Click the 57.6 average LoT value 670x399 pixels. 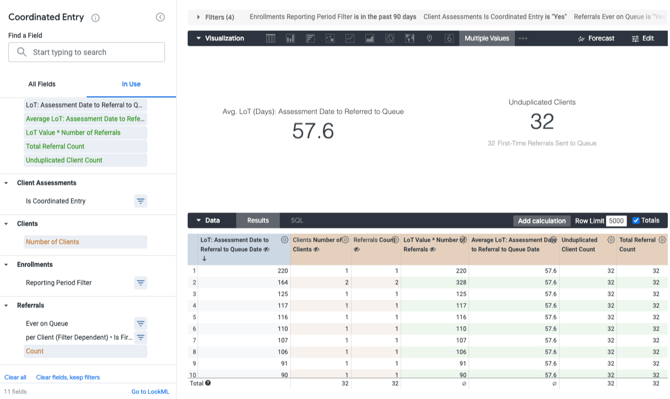pyautogui.click(x=313, y=131)
